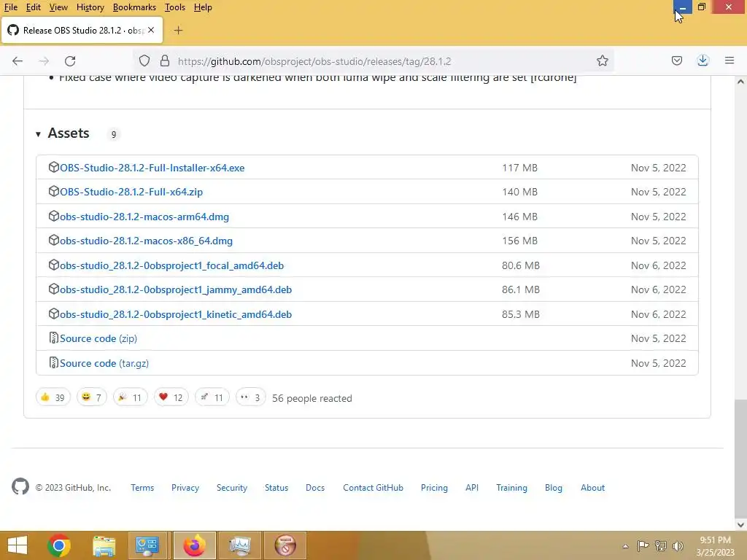Open the Save to Pocket icon
The image size is (747, 560).
(676, 61)
